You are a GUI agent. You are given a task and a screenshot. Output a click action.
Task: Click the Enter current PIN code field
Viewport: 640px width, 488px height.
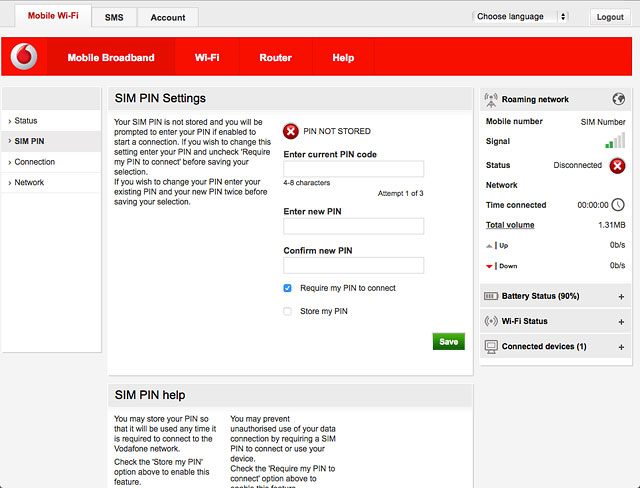(x=353, y=169)
